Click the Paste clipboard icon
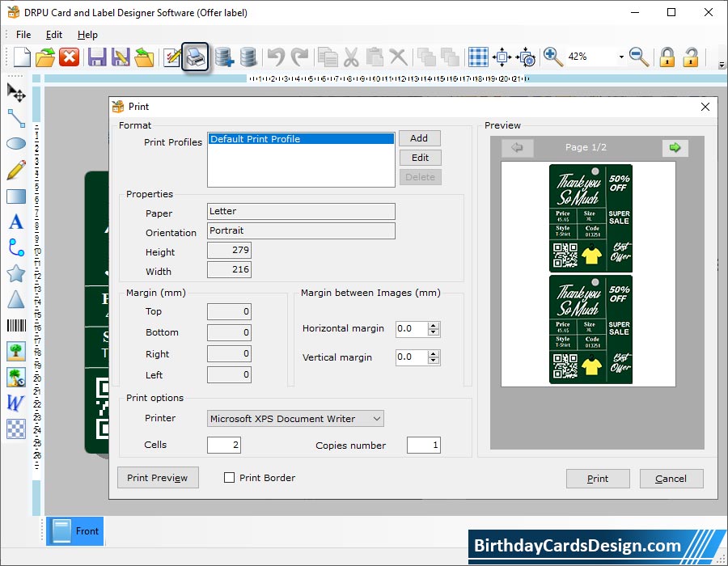Screen dimensions: 728x566 [x=375, y=57]
